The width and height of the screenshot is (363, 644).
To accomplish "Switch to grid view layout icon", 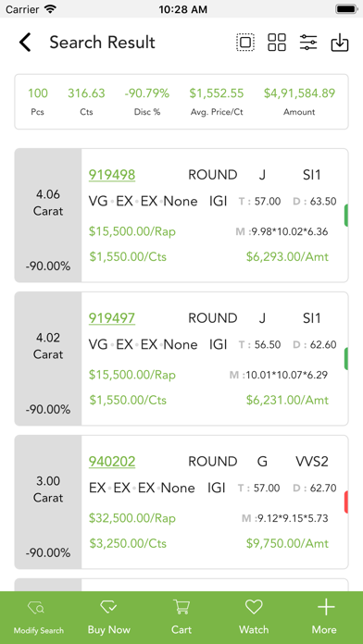I will click(x=277, y=43).
